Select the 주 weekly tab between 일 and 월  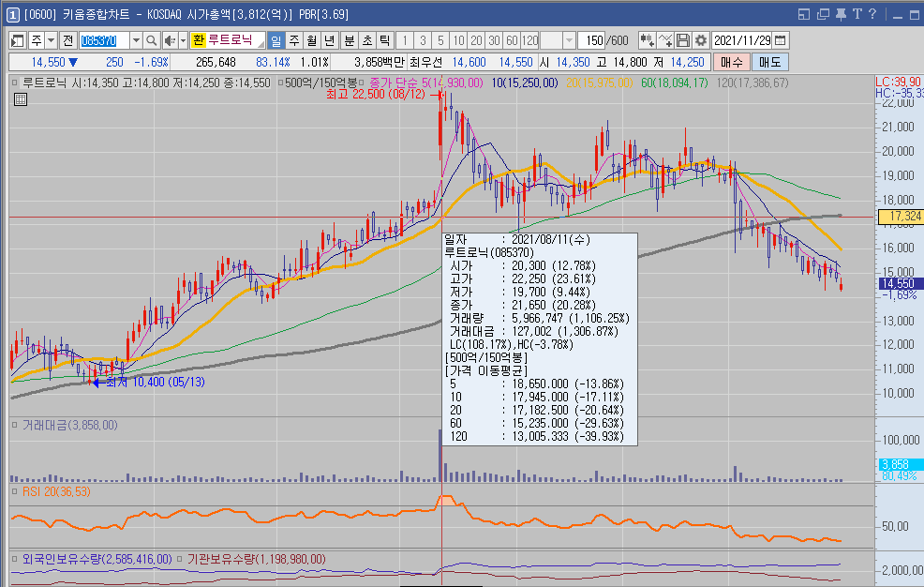coord(294,40)
